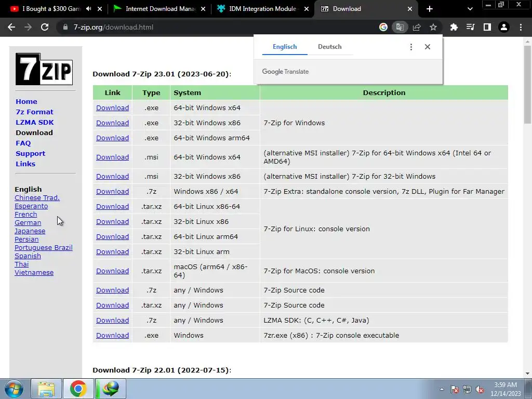
Task: Open the 7z Format link
Action: [x=34, y=112]
